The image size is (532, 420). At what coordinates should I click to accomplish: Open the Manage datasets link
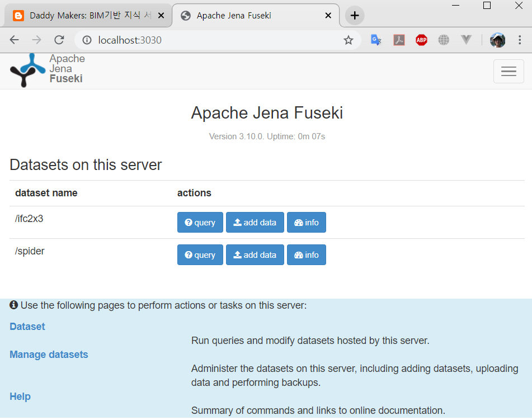click(x=49, y=355)
